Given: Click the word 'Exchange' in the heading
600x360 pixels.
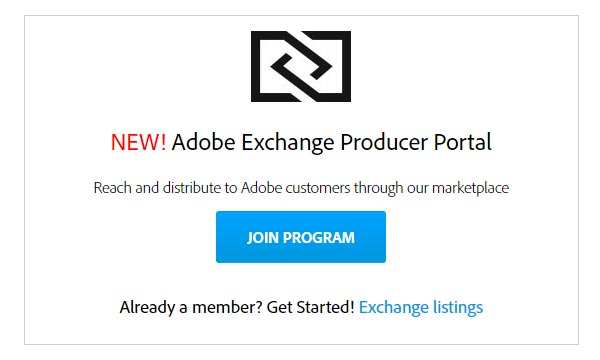Looking at the screenshot, I should coord(288,143).
